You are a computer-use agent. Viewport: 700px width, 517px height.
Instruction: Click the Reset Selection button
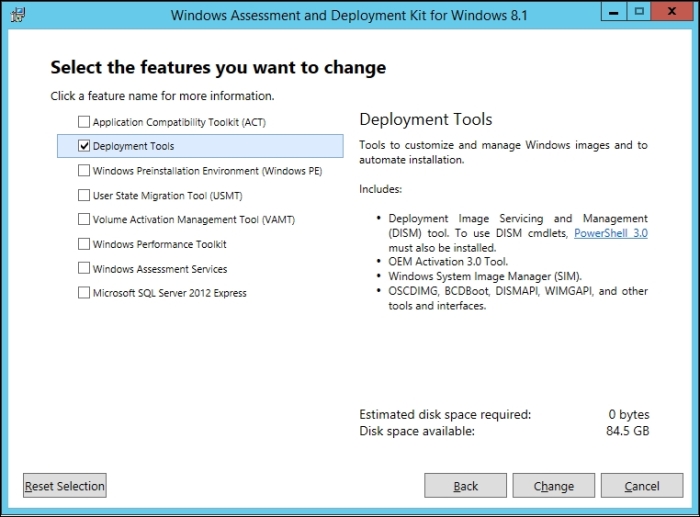(65, 486)
